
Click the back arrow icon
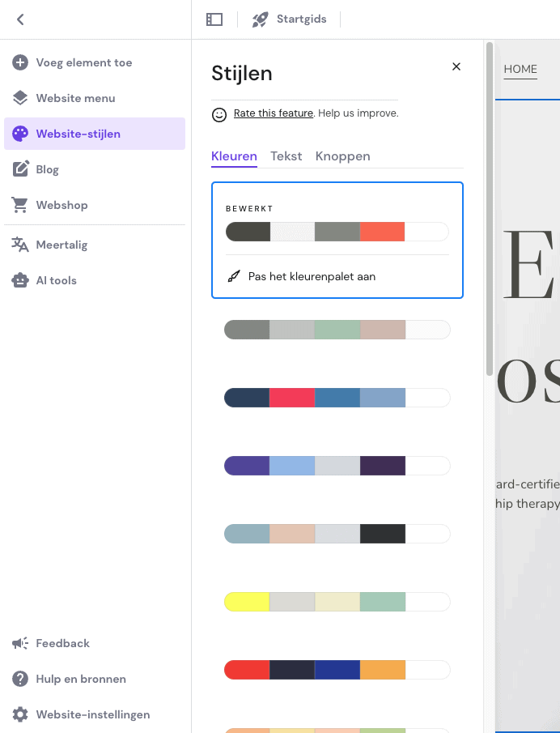pos(20,19)
